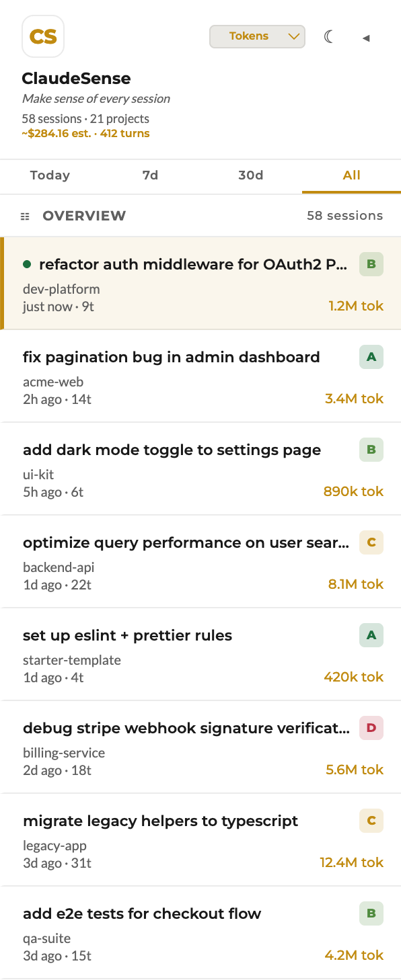Click the green active session indicator dot
Screen dimensions: 401x980
tap(26, 265)
